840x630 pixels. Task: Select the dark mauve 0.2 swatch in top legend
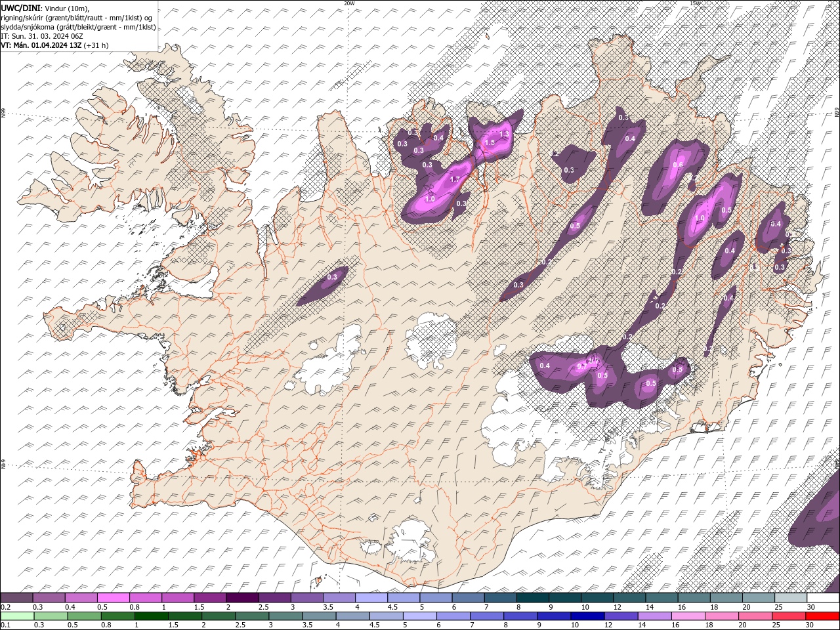(16, 598)
